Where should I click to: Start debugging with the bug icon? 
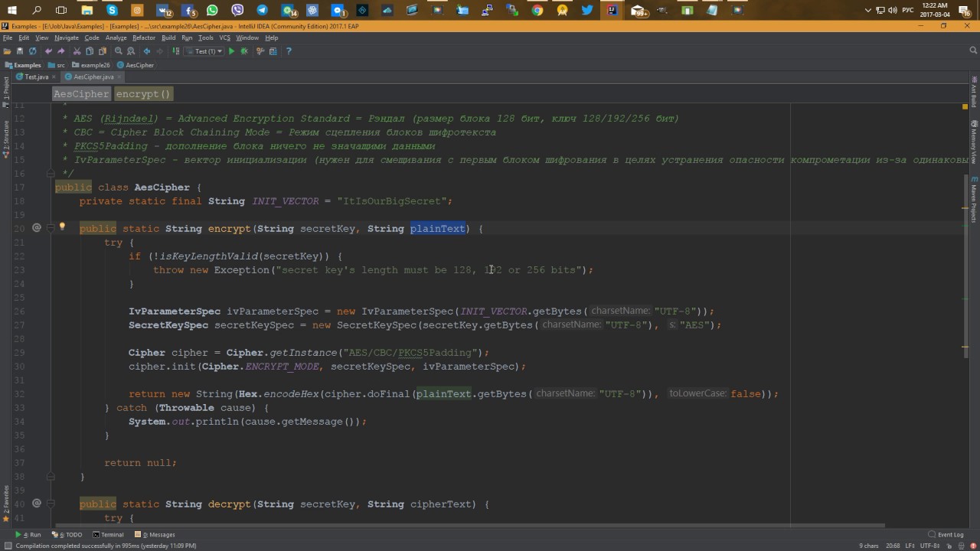point(244,51)
